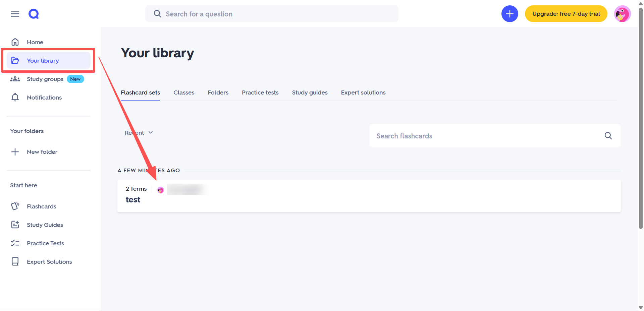Open Notifications in sidebar
Image resolution: width=644 pixels, height=311 pixels.
tap(49, 98)
